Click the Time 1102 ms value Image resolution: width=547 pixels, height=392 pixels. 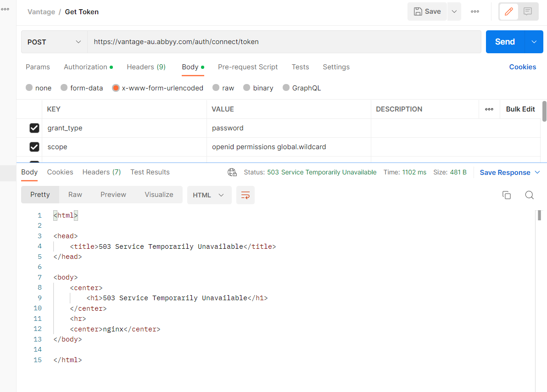(x=414, y=172)
